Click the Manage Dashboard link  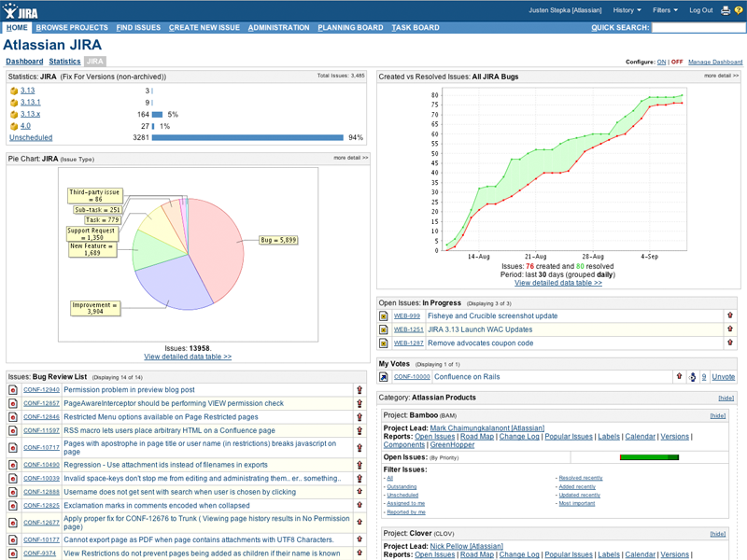point(714,62)
